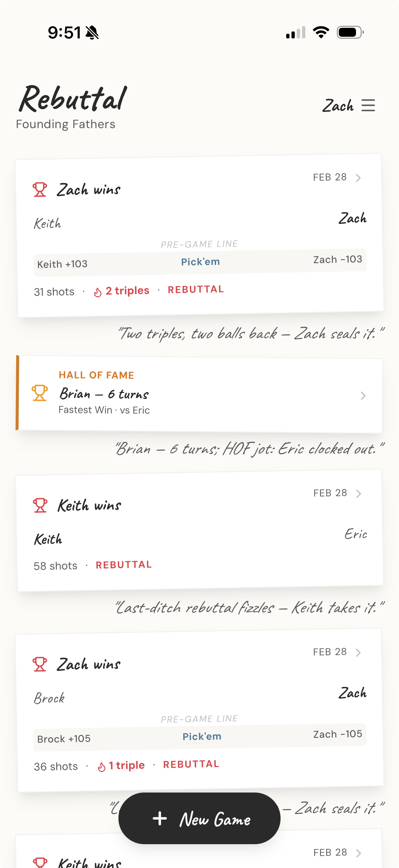Screen dimensions: 399x868
Task: Tap the Rebuttal app title
Action: pyautogui.click(x=73, y=99)
